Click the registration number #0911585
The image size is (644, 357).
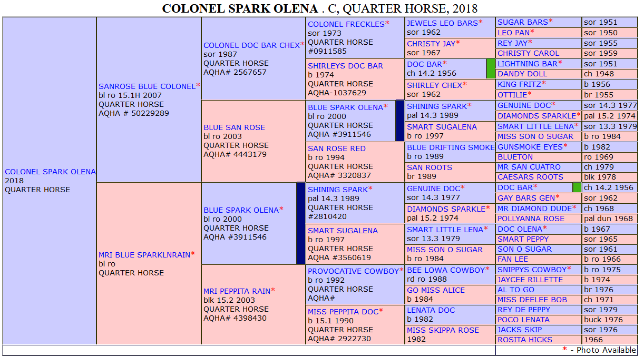(327, 51)
